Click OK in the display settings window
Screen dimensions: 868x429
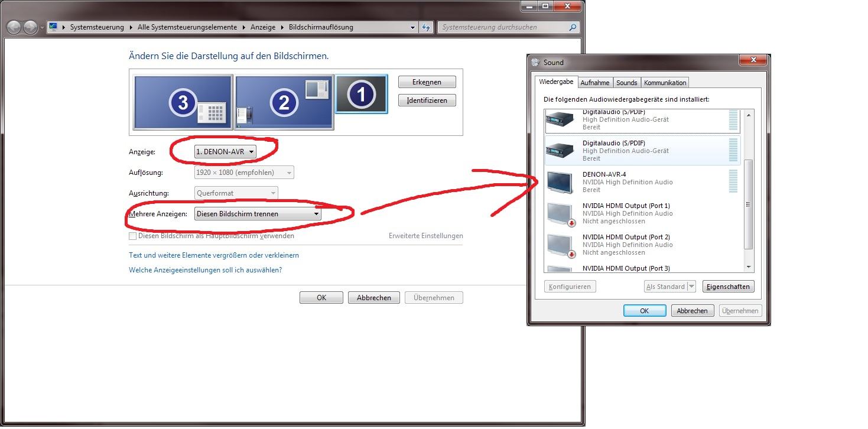click(x=321, y=298)
